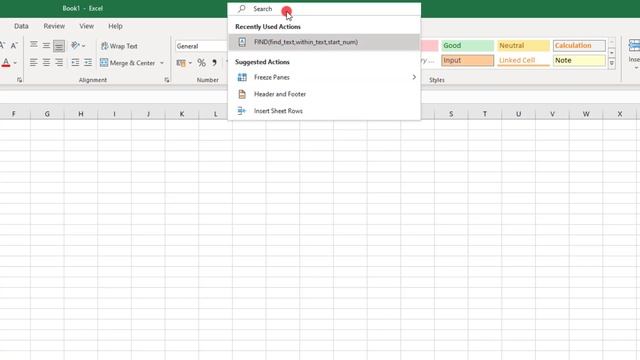Open the Font Color dropdown arrow
Screen dimensions: 640x360
16,63
